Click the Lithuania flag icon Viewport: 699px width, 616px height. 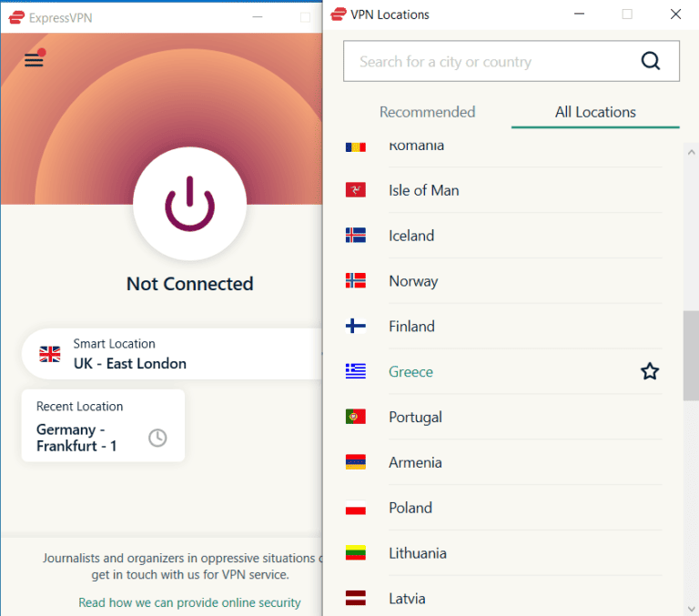(x=356, y=553)
